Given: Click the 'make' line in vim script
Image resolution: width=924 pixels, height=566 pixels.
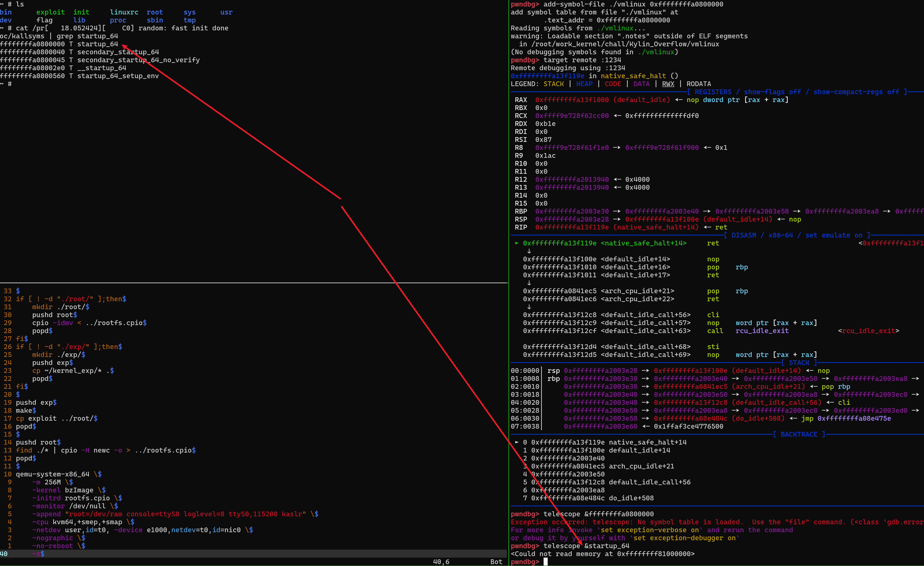Looking at the screenshot, I should 26,410.
